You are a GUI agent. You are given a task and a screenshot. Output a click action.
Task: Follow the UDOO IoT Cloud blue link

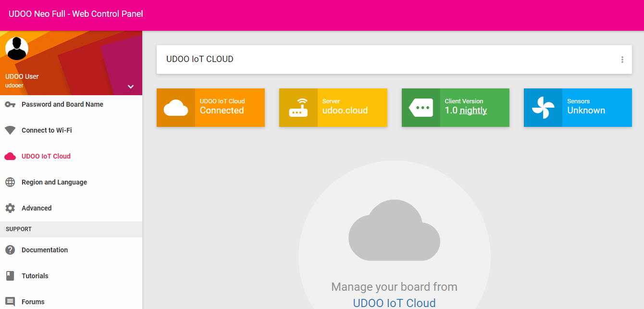394,303
